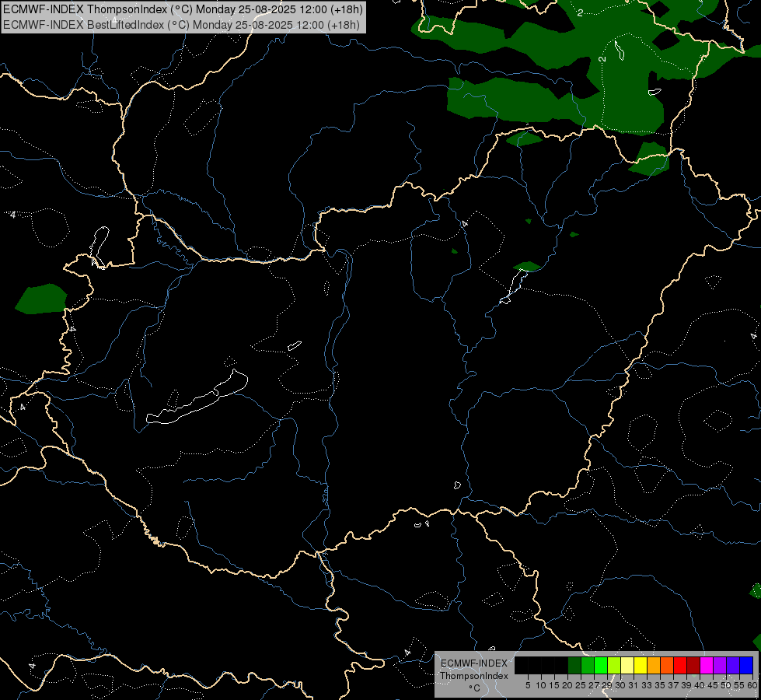The width and height of the screenshot is (761, 700).
Task: Select the ECMWF-INDEX ThompsonIndex title line
Action: pyautogui.click(x=183, y=9)
